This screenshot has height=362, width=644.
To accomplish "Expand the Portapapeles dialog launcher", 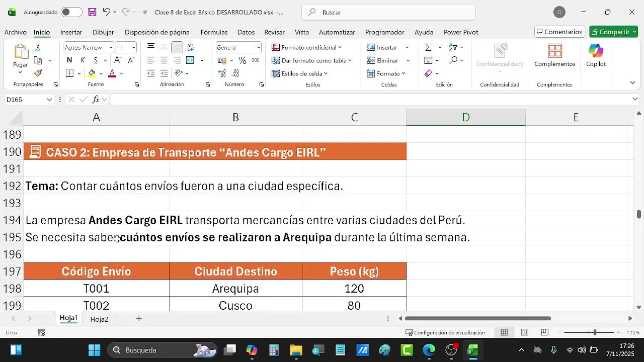I will (55, 84).
